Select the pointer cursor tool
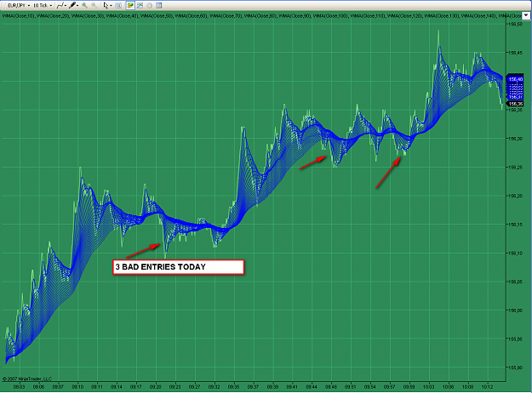 coord(106,5)
